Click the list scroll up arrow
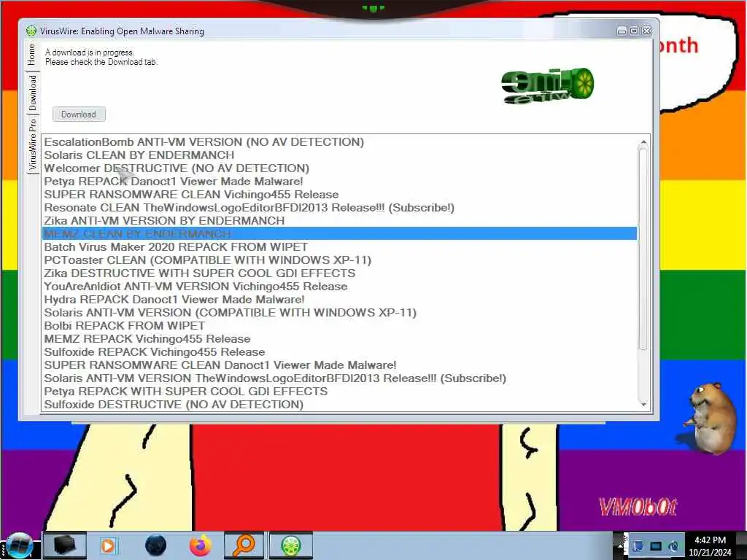Image resolution: width=747 pixels, height=560 pixels. [x=643, y=142]
